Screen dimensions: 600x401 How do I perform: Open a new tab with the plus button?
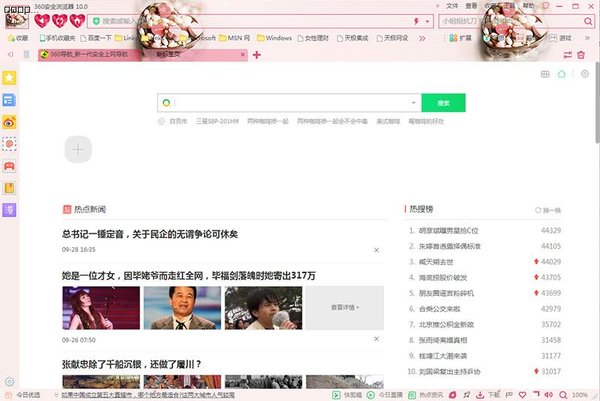coord(257,55)
